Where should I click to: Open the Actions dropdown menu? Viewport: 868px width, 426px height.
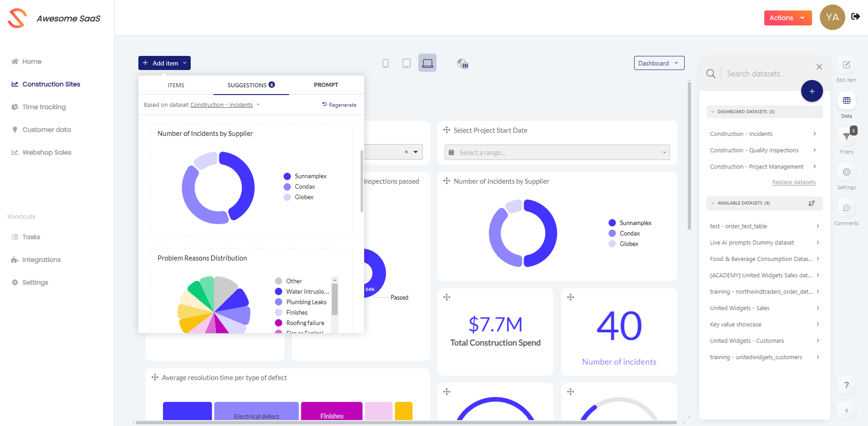[x=787, y=18]
